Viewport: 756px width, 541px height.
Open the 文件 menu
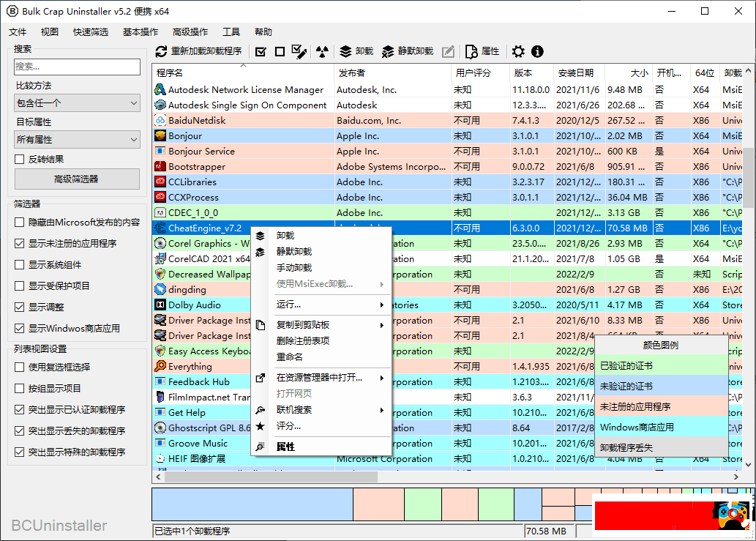pyautogui.click(x=18, y=31)
